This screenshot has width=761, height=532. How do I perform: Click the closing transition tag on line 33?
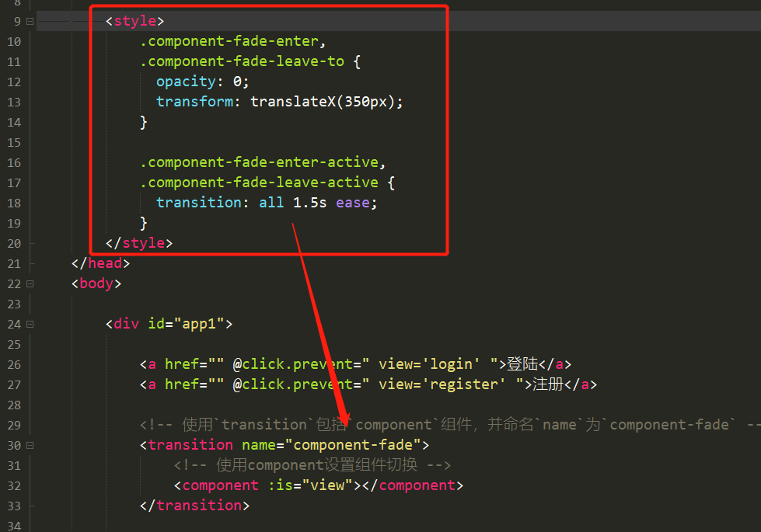194,506
